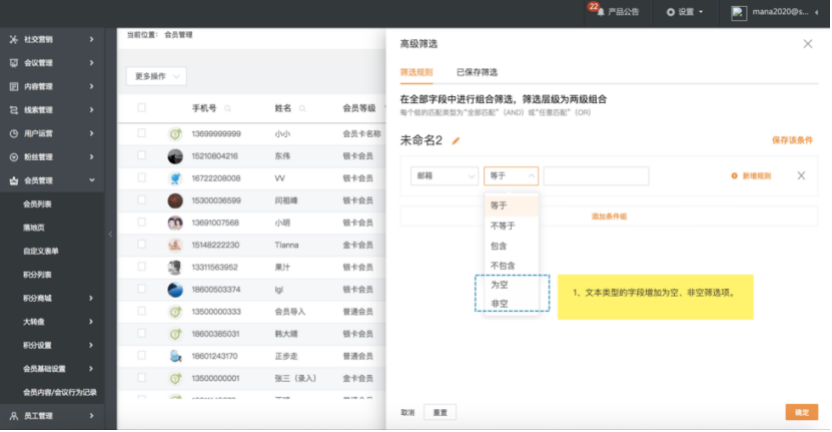Open the 设置 dropdown arrow
The width and height of the screenshot is (832, 432).
701,12
